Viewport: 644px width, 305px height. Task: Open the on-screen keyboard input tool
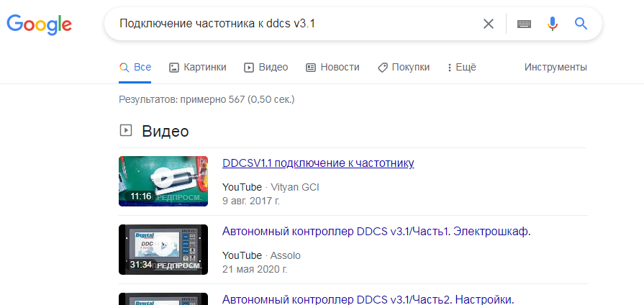click(524, 24)
